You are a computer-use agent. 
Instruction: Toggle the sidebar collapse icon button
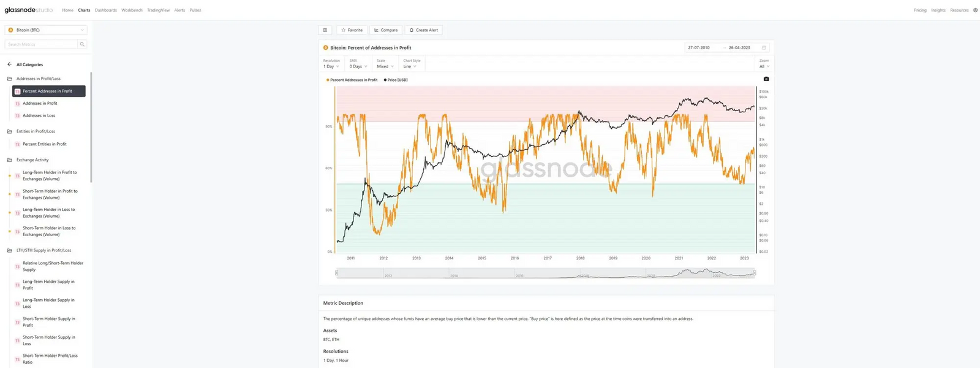click(x=325, y=30)
